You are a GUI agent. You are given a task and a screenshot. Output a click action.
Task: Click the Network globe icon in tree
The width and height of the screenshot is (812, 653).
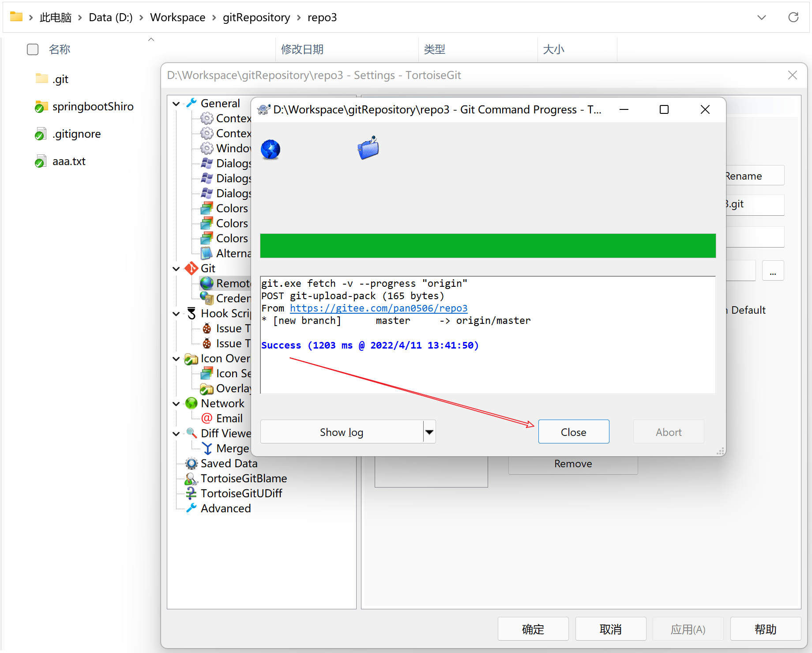pos(191,403)
